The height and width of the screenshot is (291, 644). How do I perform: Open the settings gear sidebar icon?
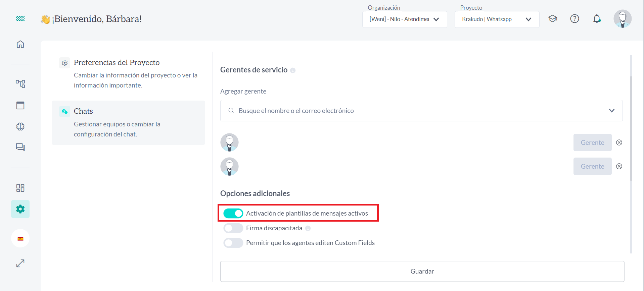pos(20,209)
